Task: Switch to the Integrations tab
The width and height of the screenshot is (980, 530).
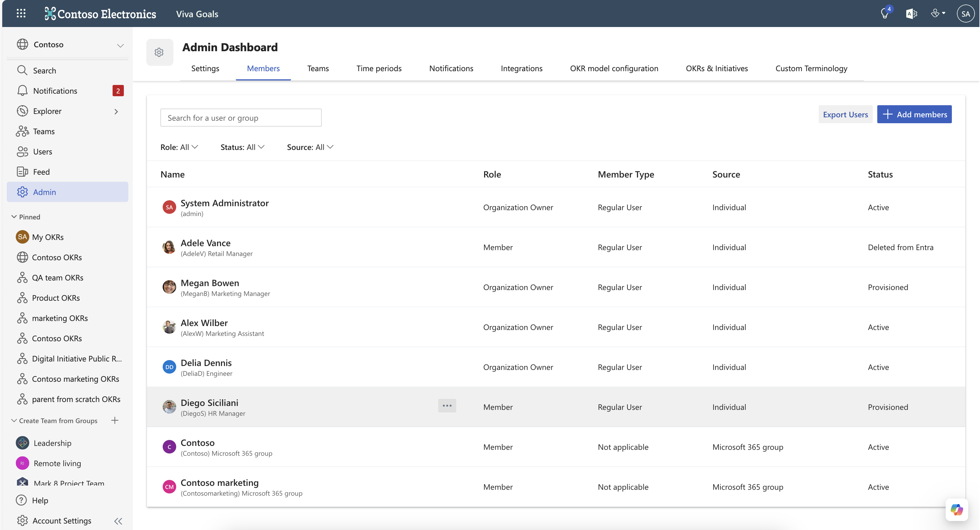Action: (522, 68)
